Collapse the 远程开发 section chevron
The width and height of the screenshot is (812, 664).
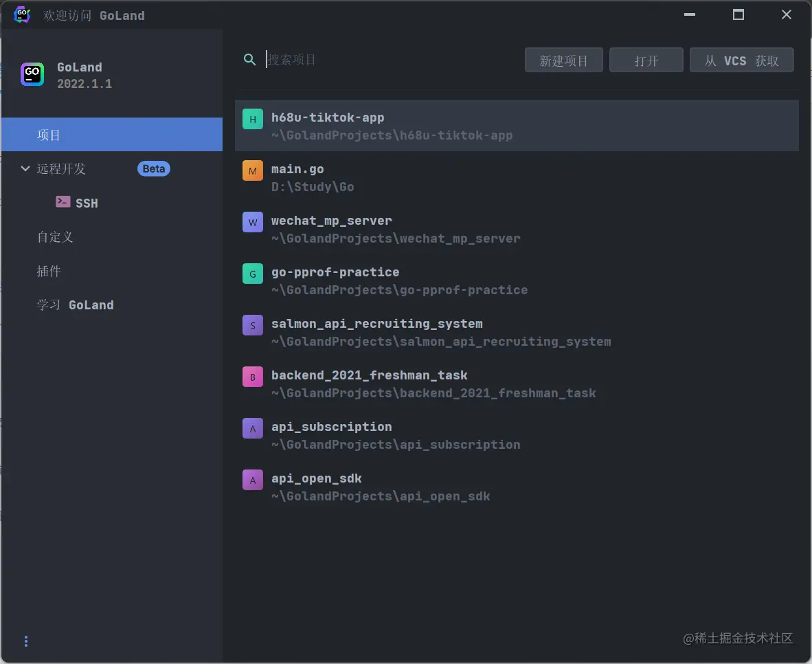coord(25,168)
